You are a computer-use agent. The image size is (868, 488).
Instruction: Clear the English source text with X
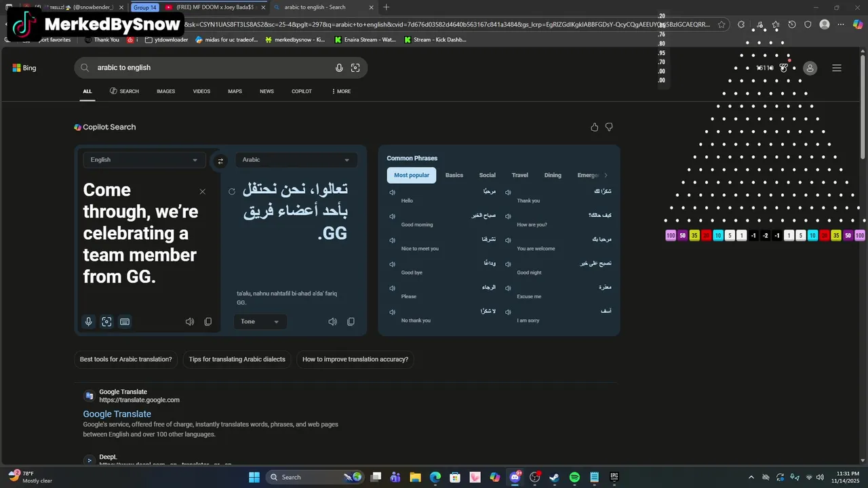202,192
